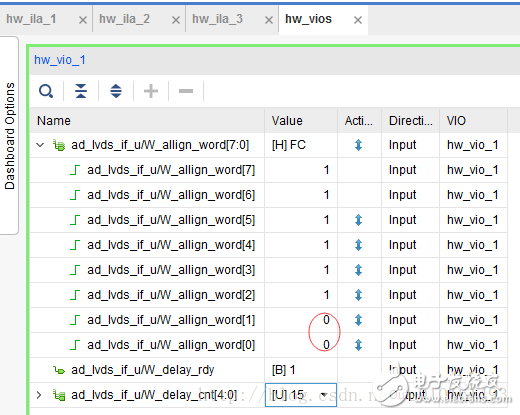Select the ad_lvds_if_u/W_allign_word[2] row name
This screenshot has width=520, height=415.
click(x=171, y=295)
